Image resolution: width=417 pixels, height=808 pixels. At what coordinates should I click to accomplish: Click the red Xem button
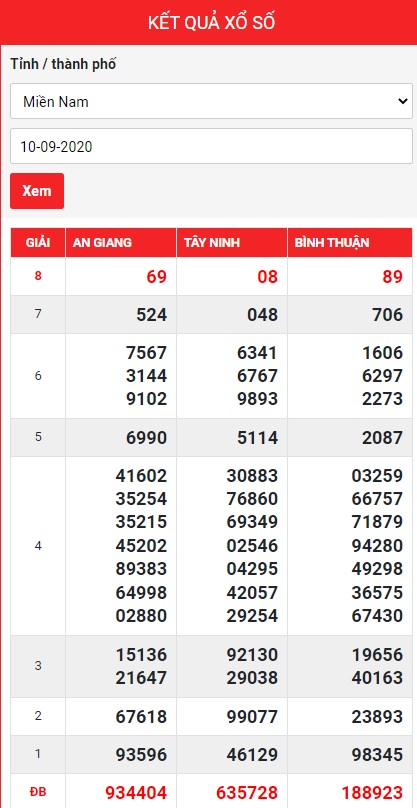tap(37, 191)
